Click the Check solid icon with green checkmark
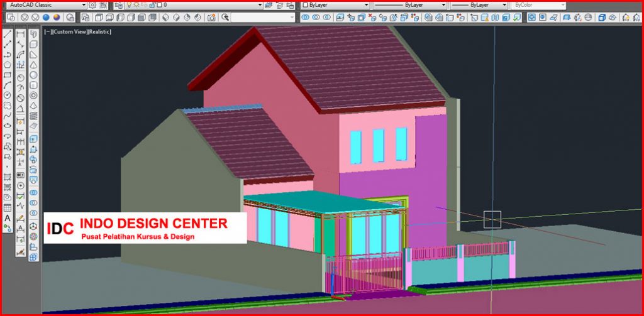This screenshot has width=644, height=316. tap(517, 17)
